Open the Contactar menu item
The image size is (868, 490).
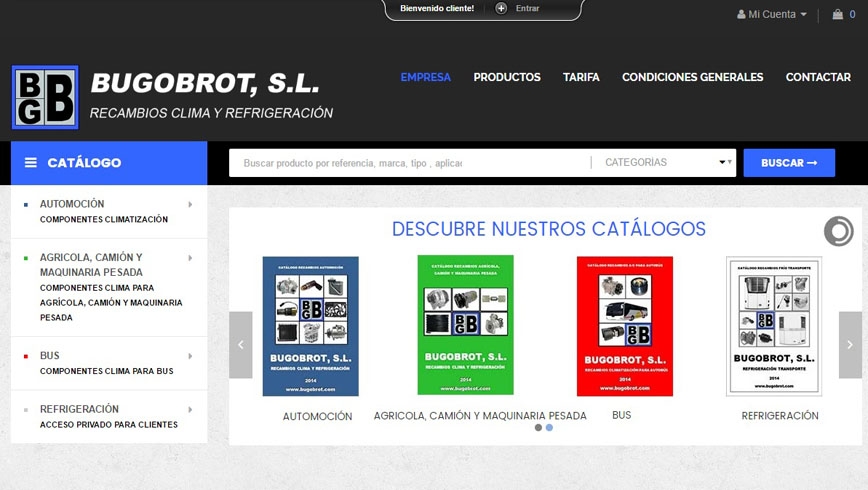818,78
